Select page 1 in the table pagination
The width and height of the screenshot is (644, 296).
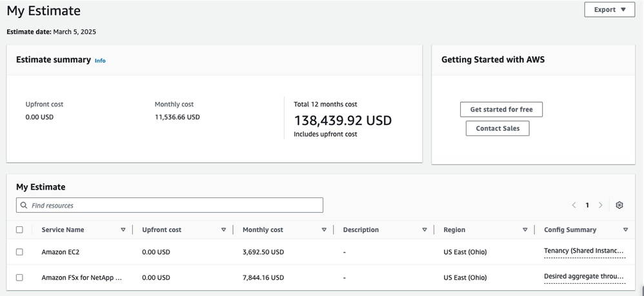[587, 205]
